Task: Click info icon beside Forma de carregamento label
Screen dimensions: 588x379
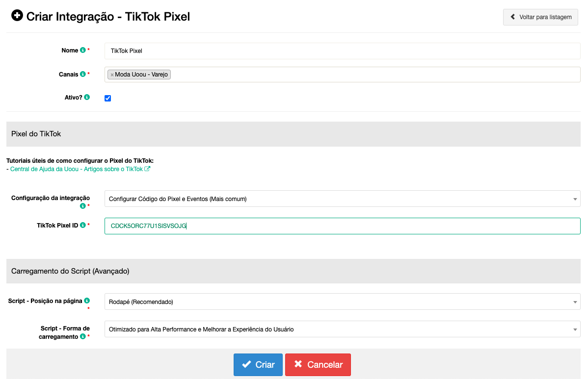Action: pyautogui.click(x=83, y=336)
